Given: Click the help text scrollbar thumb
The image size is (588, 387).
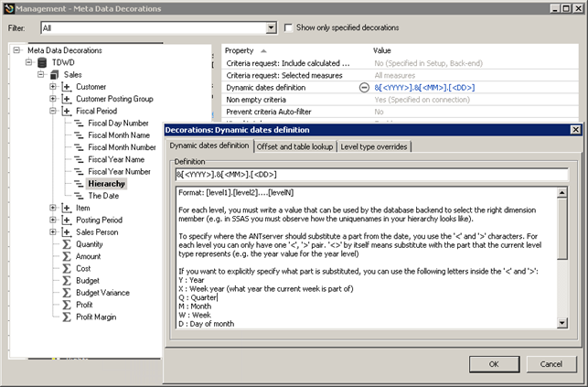Looking at the screenshot, I should tap(561, 229).
